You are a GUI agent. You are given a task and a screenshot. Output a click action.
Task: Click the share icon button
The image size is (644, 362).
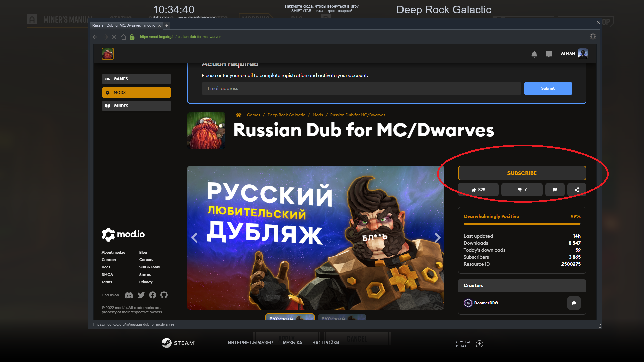pos(577,190)
